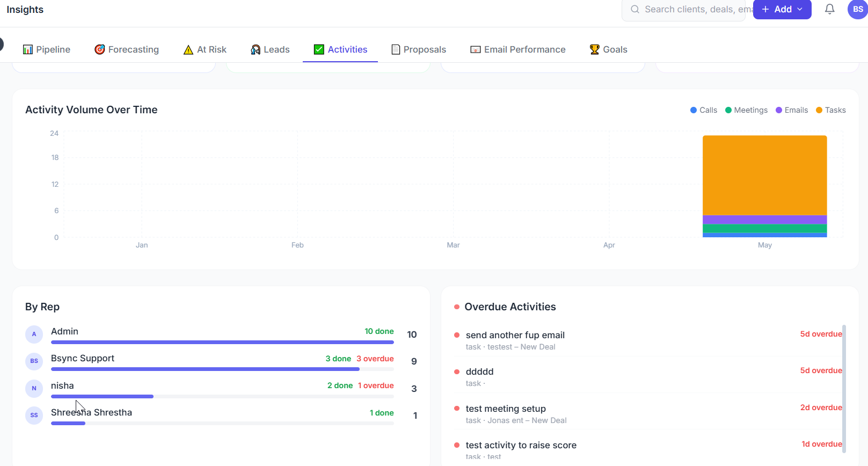Click the nisha N avatar
This screenshot has width=868, height=466.
pyautogui.click(x=34, y=388)
